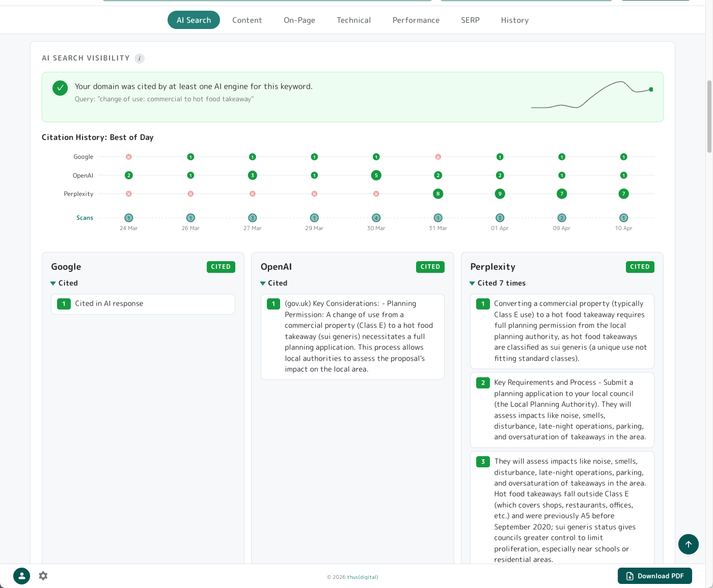Open the History tab
Image resolution: width=713 pixels, height=588 pixels.
(x=515, y=20)
